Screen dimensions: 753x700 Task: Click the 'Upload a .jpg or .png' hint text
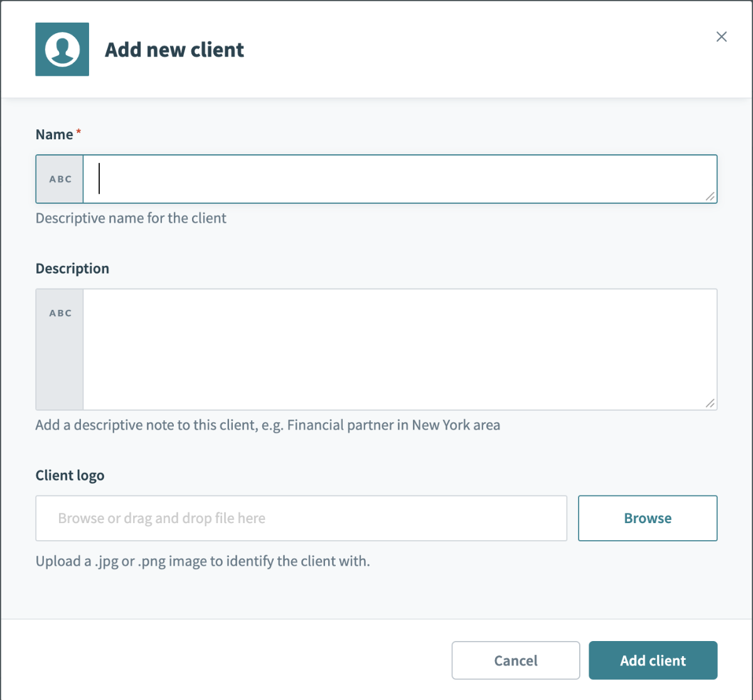pos(203,561)
